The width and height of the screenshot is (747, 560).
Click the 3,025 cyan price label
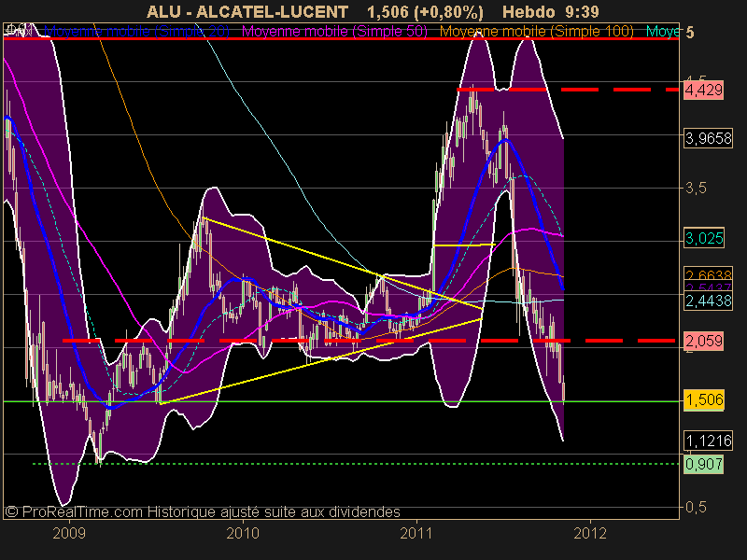(704, 238)
